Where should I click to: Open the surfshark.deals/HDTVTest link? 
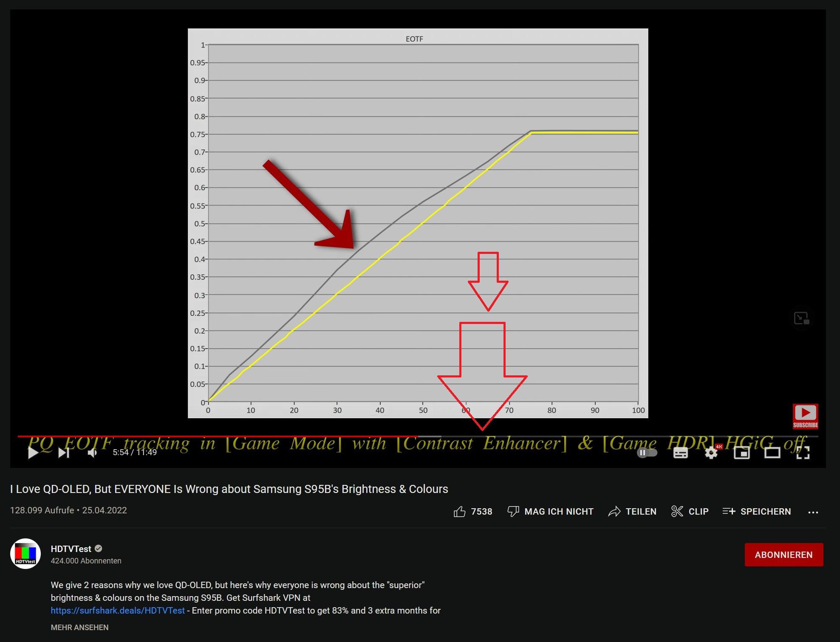[x=118, y=610]
